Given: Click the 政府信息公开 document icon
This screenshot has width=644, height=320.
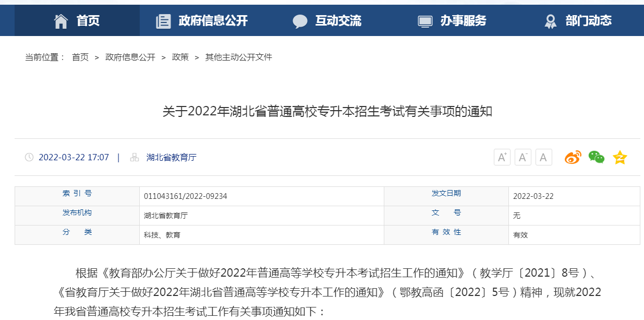Looking at the screenshot, I should [163, 21].
